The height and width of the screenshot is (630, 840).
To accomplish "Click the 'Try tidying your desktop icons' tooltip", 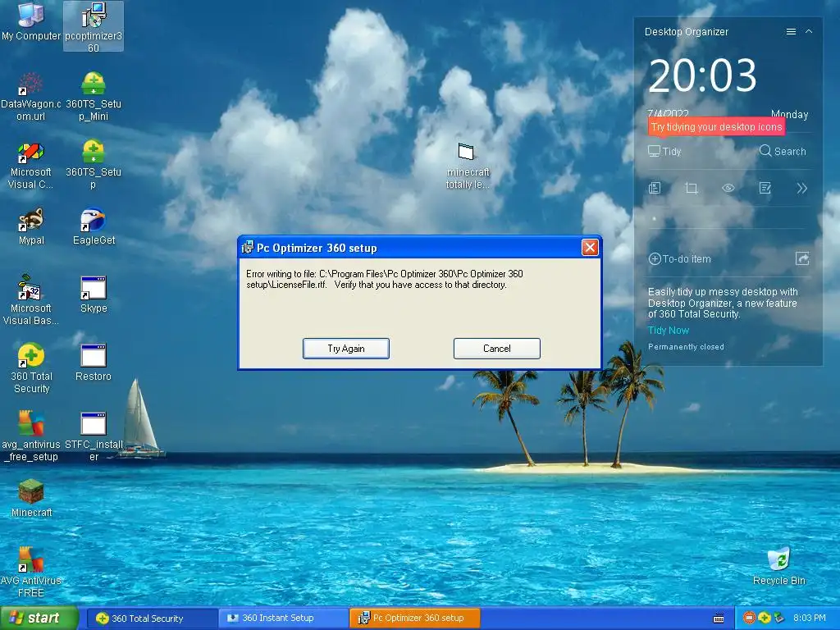I will (x=716, y=127).
